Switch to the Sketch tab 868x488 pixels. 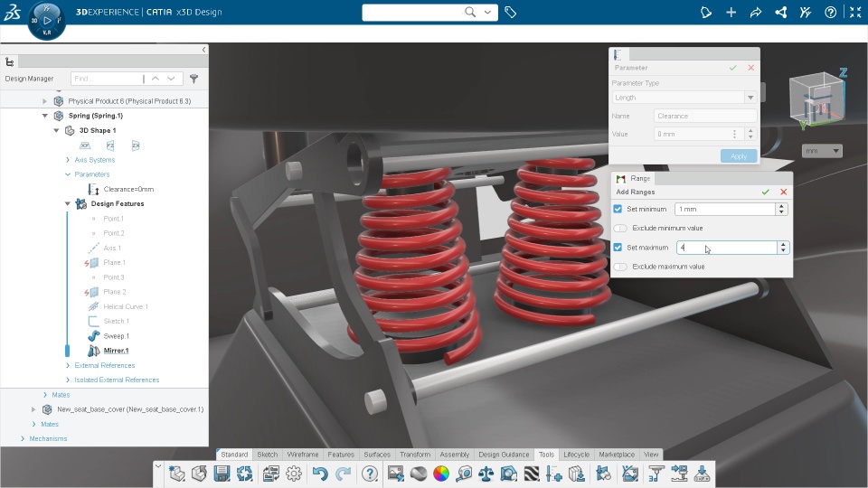coord(268,455)
